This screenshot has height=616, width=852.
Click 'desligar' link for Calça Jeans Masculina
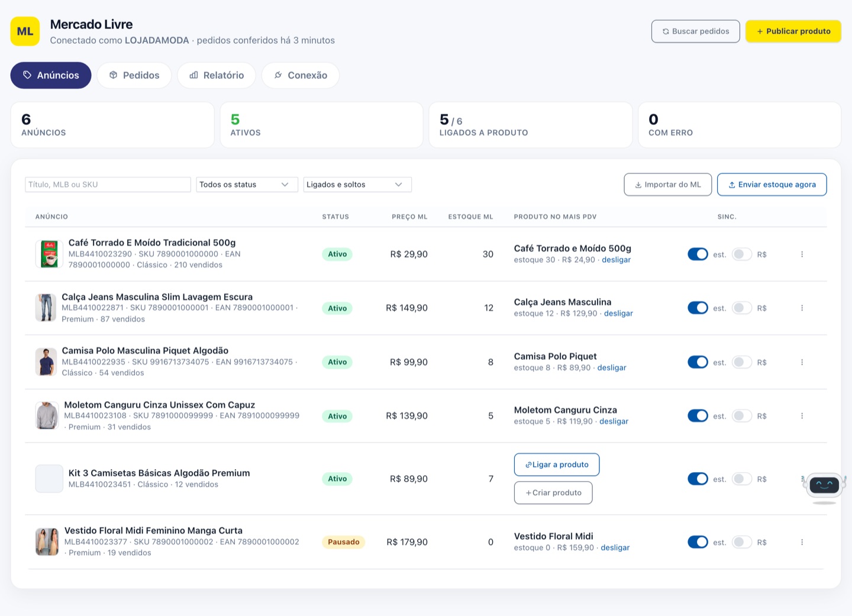pos(618,314)
